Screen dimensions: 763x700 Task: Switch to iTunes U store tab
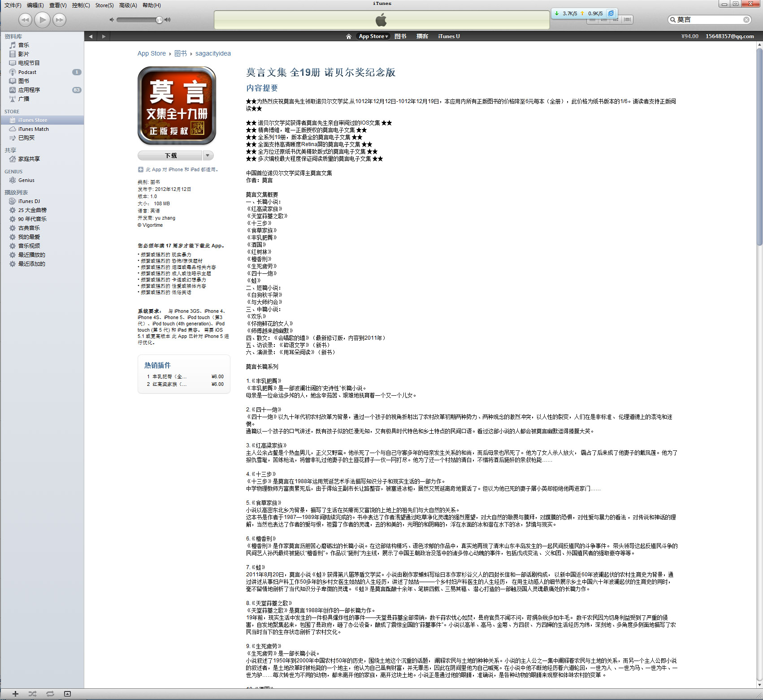point(449,36)
